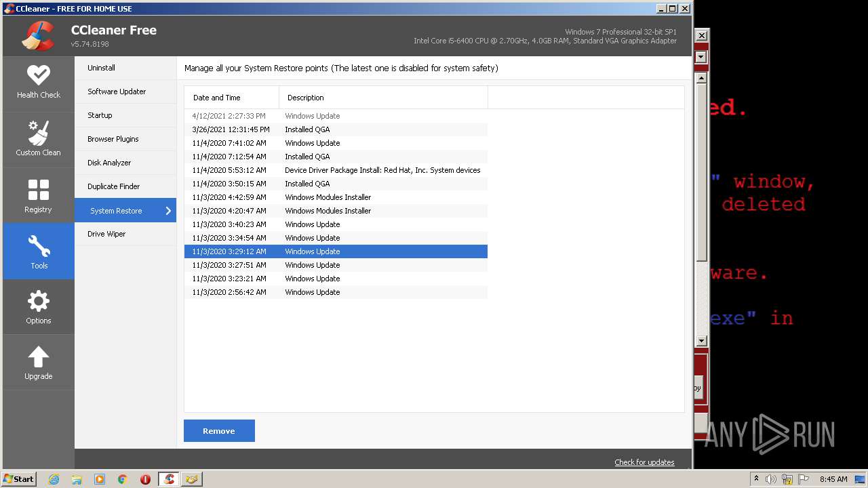The height and width of the screenshot is (488, 868).
Task: Click the Remove button
Action: 219,431
